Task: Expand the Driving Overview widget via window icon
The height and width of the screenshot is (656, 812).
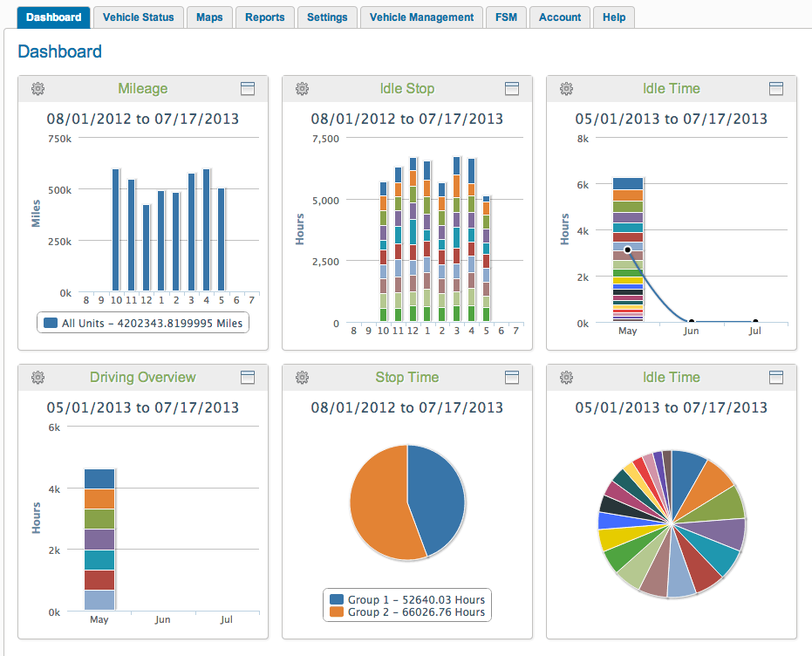Action: (248, 378)
